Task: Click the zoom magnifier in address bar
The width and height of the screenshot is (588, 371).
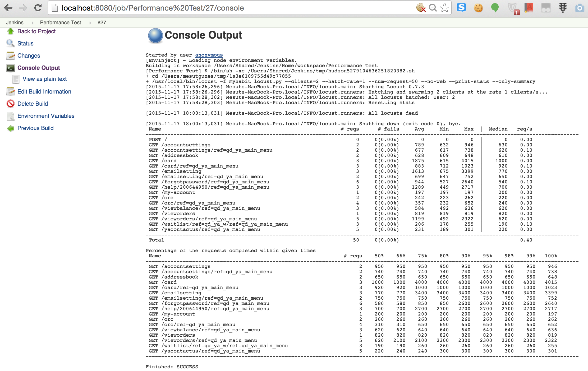Action: [433, 8]
